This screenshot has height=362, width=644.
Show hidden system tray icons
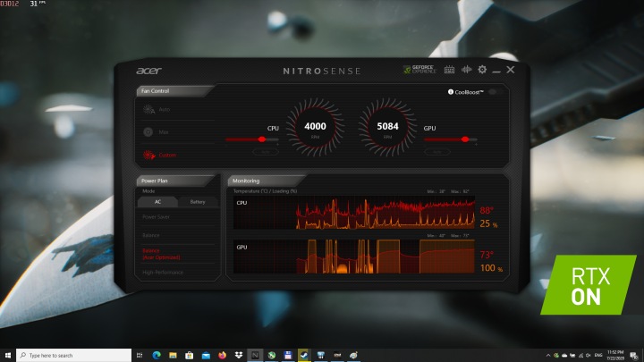point(548,356)
